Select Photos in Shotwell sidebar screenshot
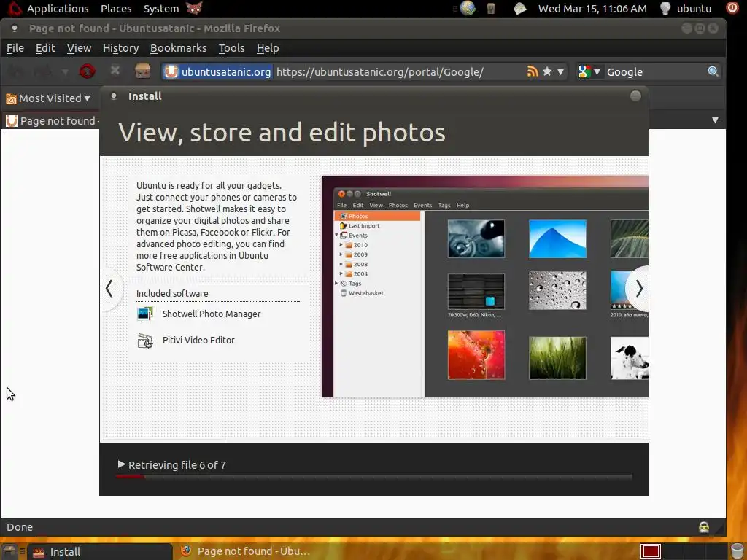 (x=377, y=216)
